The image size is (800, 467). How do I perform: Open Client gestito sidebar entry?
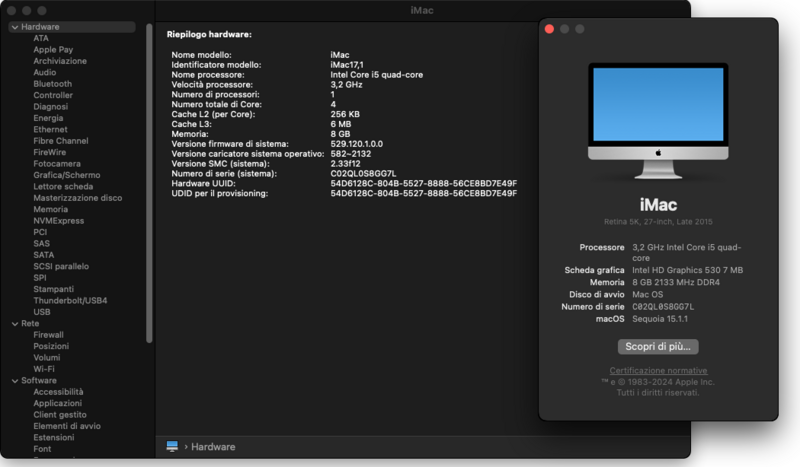(60, 415)
